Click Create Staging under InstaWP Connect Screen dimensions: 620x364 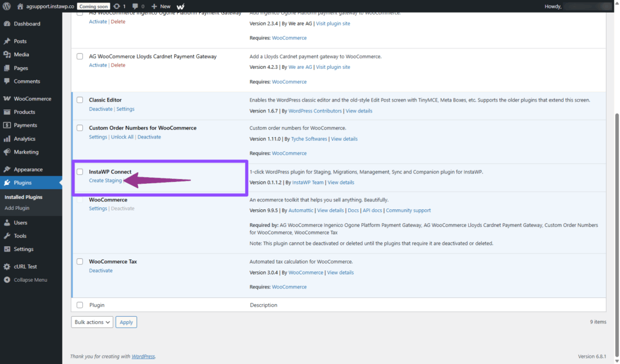(x=105, y=181)
